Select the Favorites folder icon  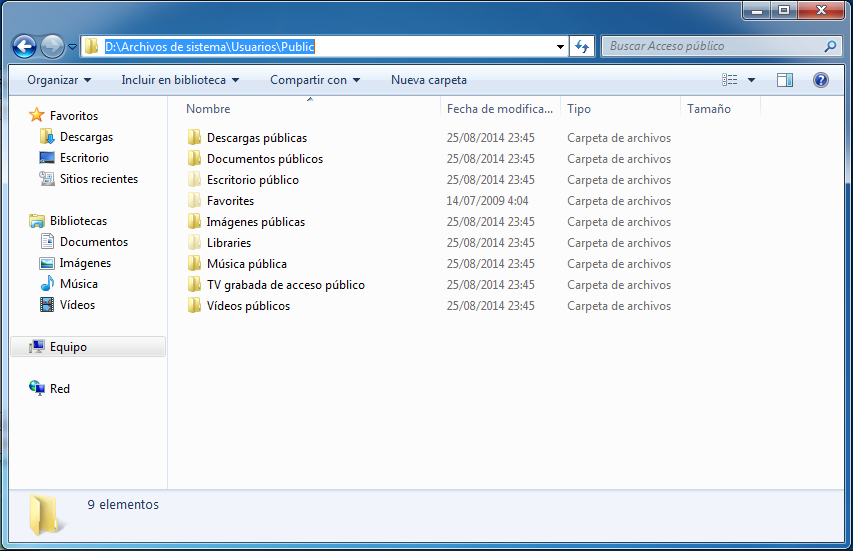pyautogui.click(x=194, y=201)
